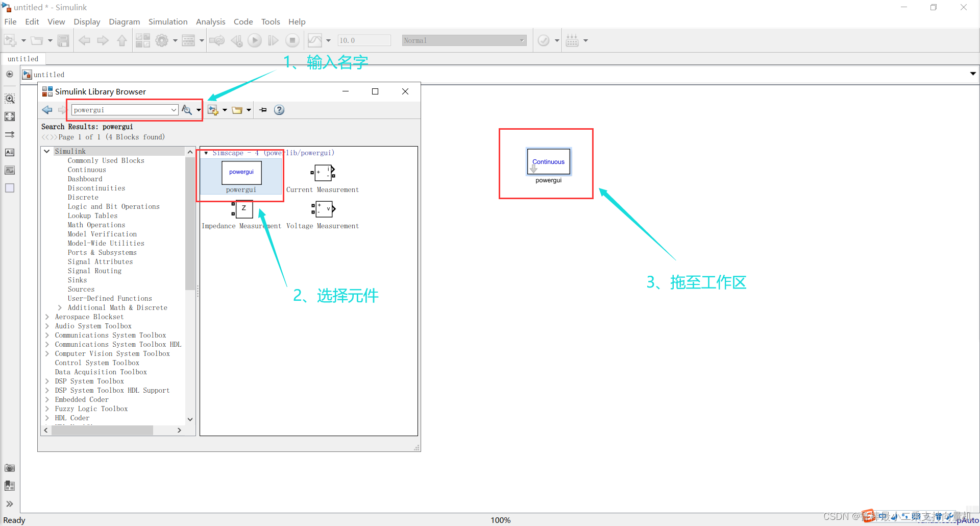
Task: Select the Zoom tool in the left sidebar
Action: point(10,98)
